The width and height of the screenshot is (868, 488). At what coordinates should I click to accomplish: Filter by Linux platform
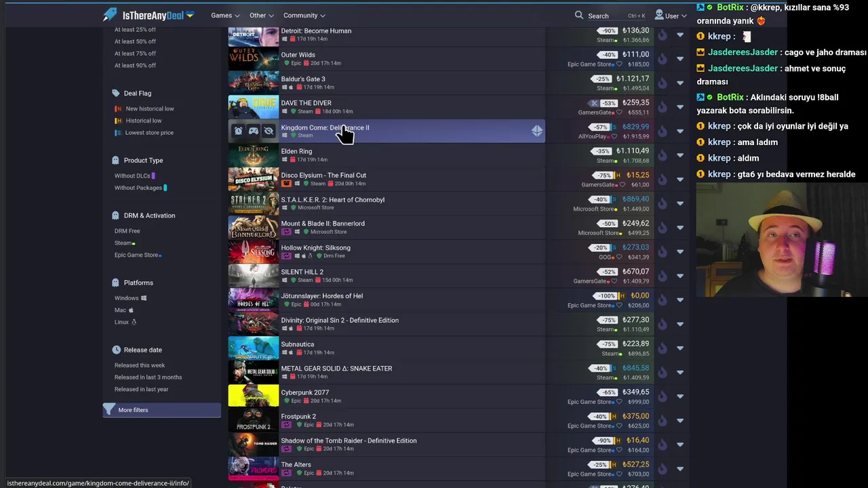125,323
